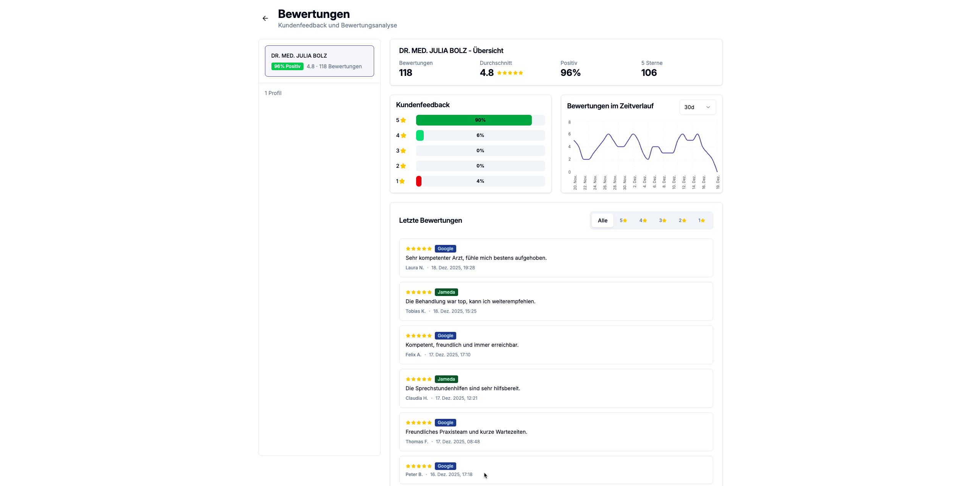Screen dimensions: 980x486
Task: Click the Google badge on Felix A. review
Action: 445,336
